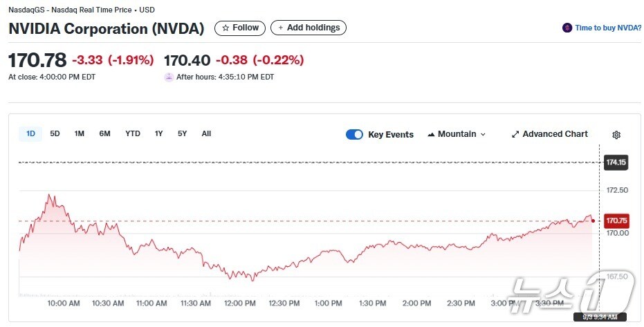Switch chart to YTD range
Image resolution: width=644 pixels, height=327 pixels.
[132, 133]
